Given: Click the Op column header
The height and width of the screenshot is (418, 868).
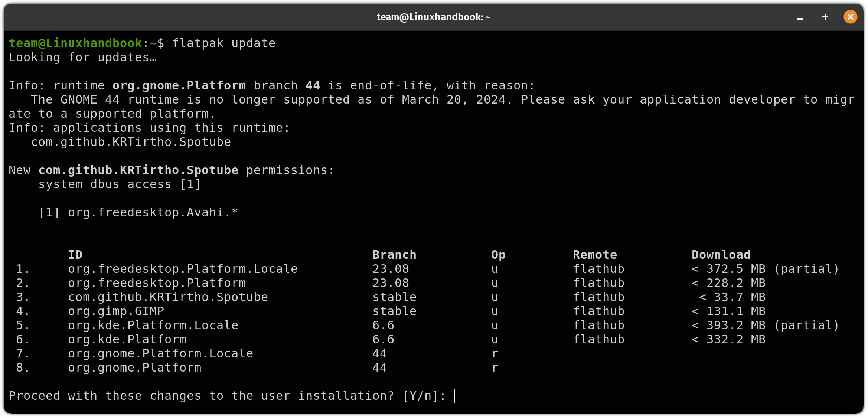Looking at the screenshot, I should pos(497,254).
